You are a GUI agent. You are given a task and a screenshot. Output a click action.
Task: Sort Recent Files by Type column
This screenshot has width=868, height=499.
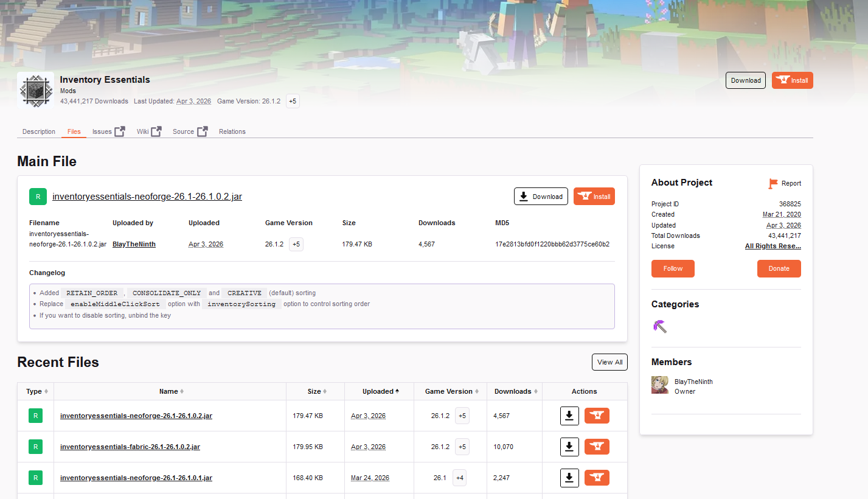[x=36, y=391]
